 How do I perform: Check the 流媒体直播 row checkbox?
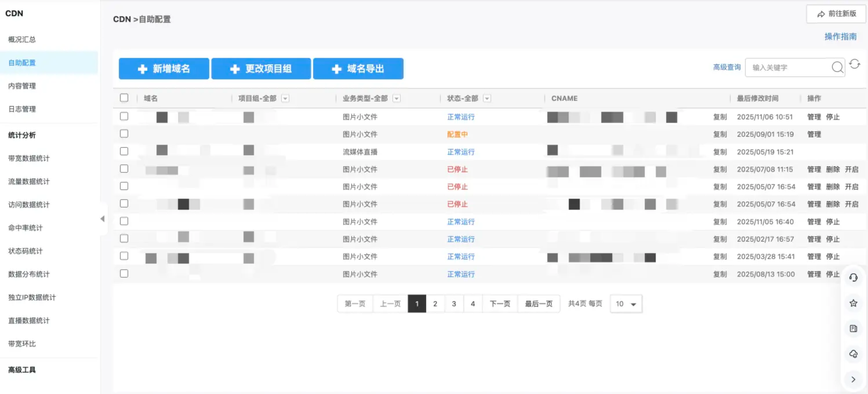click(124, 151)
